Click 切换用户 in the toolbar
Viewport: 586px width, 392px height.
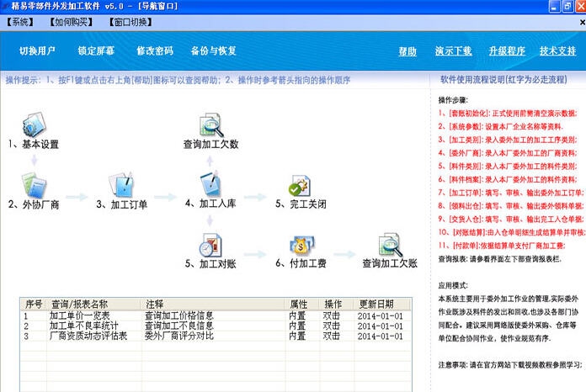[37, 50]
